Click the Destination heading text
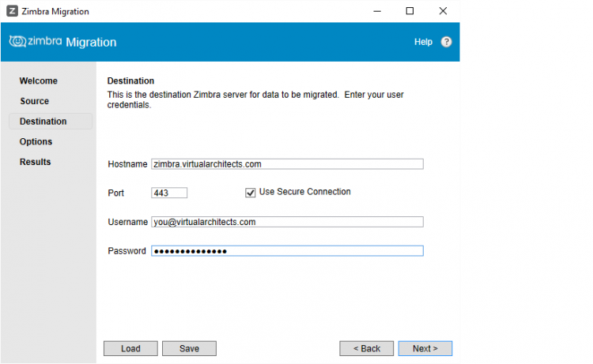The height and width of the screenshot is (364, 593). (x=130, y=81)
